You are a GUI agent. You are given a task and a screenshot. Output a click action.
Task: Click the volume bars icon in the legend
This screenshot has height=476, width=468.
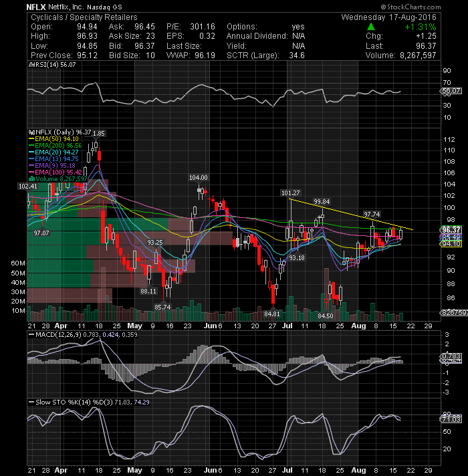tap(31, 179)
